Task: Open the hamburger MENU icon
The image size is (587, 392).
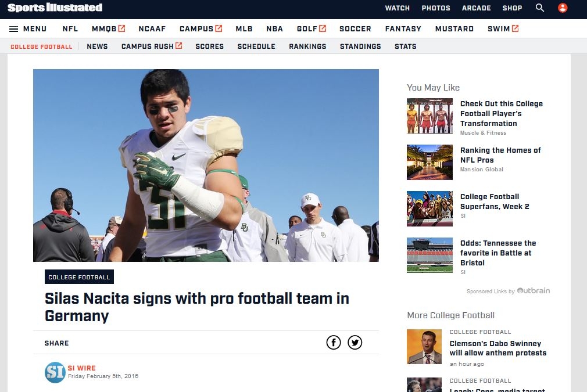Action: tap(13, 29)
